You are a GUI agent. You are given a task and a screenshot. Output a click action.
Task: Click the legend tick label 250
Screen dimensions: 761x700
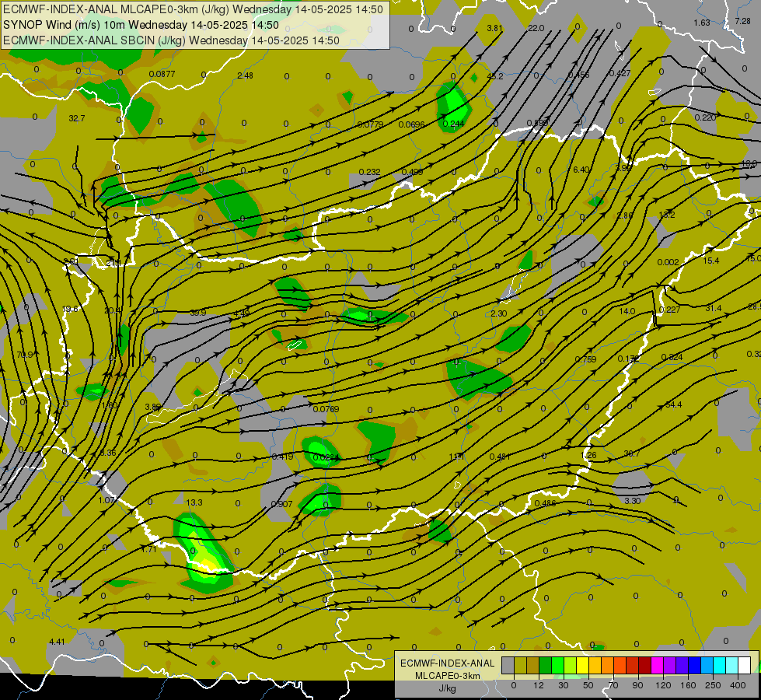713,685
